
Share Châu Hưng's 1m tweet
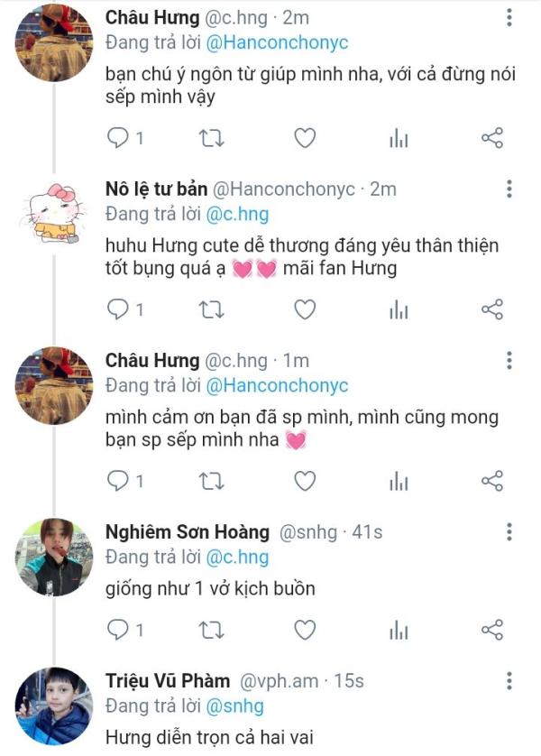491,481
